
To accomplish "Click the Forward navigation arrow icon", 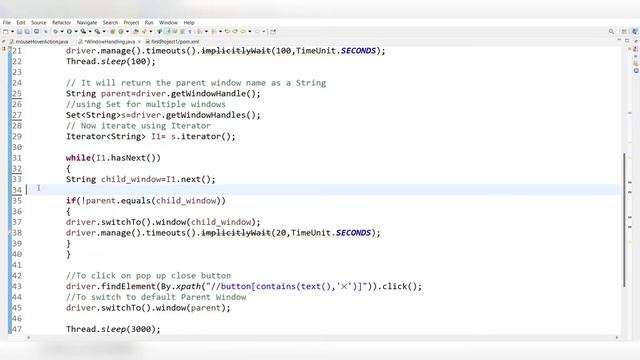I will point(257,31).
